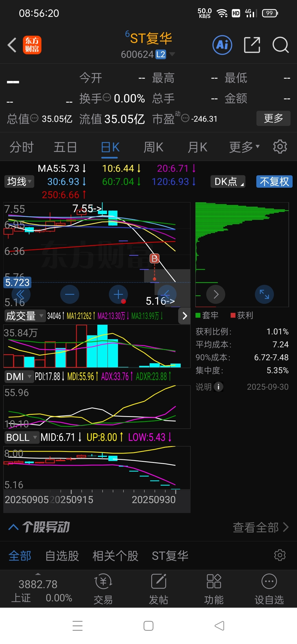This screenshot has height=644, width=297.
Task: Select 日K chart tab
Action: tap(110, 147)
